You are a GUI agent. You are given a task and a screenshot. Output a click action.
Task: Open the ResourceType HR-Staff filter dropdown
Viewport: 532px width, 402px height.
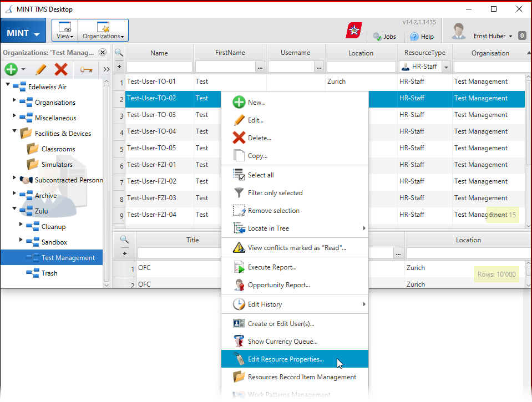point(446,67)
